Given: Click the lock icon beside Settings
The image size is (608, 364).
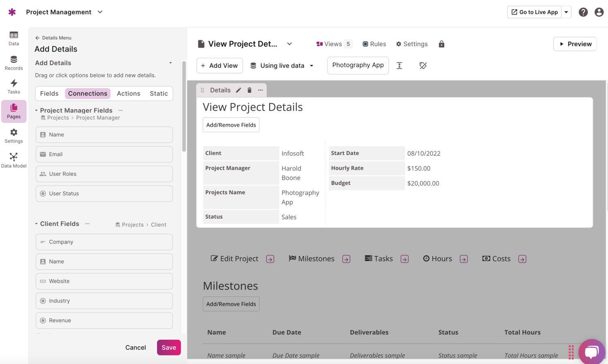Looking at the screenshot, I should 441,44.
